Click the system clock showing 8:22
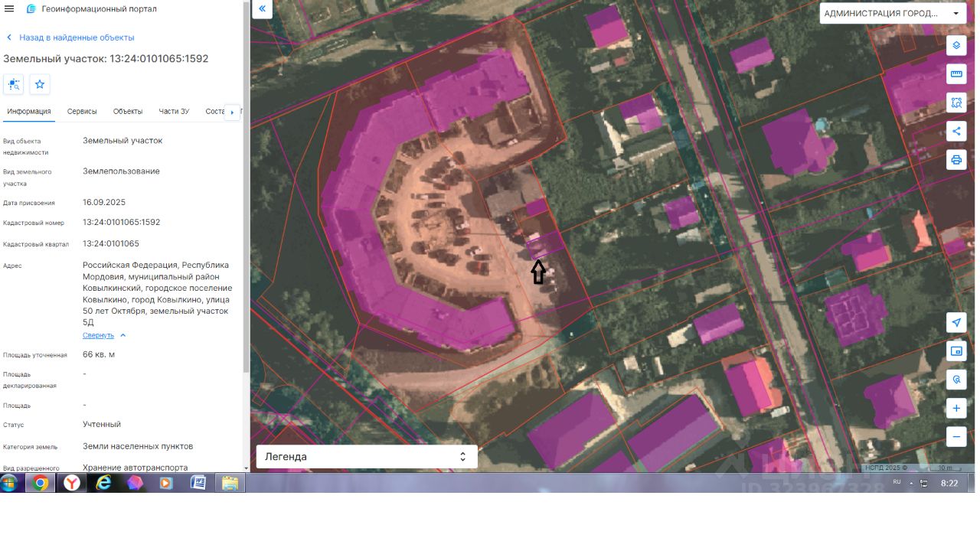980x551 pixels. tap(949, 484)
